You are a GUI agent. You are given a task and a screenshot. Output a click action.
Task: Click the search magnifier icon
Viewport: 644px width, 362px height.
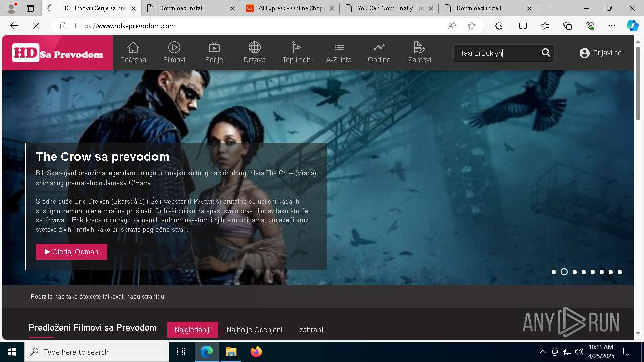[546, 53]
